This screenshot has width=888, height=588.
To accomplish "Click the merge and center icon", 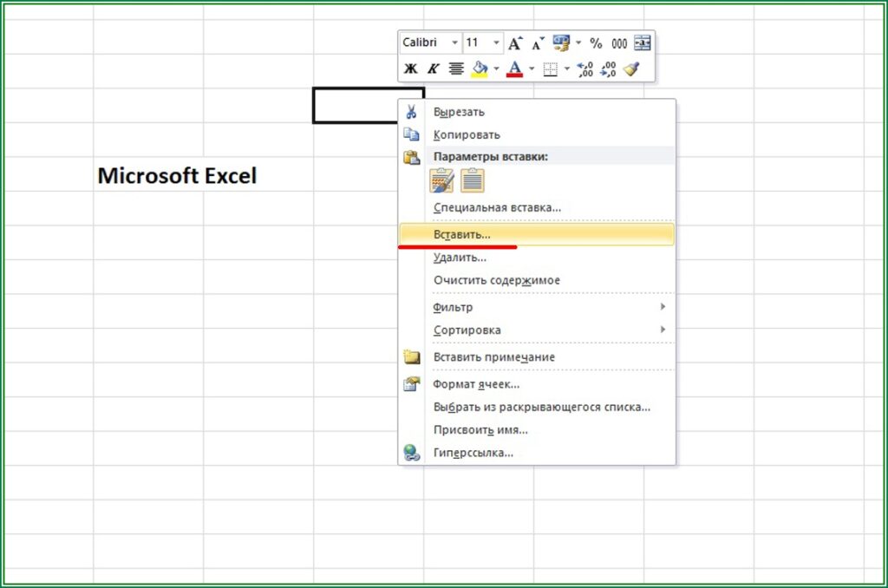I will [643, 43].
